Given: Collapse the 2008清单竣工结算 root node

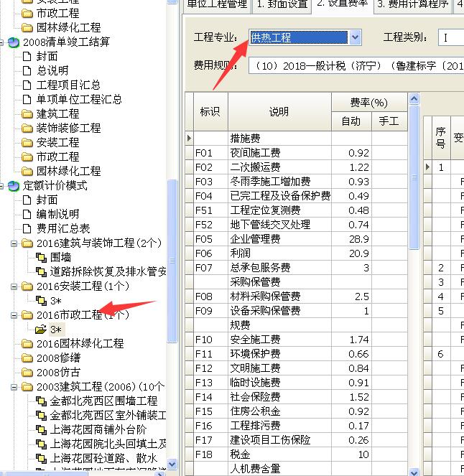Looking at the screenshot, I should click(x=1, y=42).
